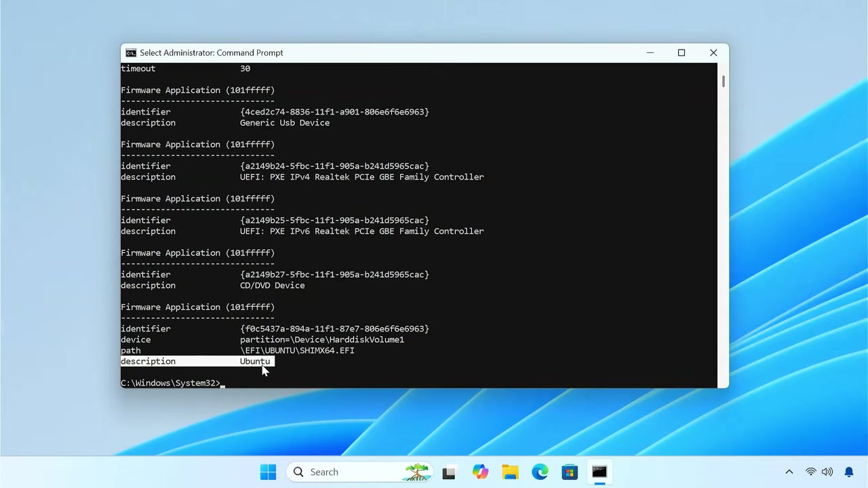The height and width of the screenshot is (488, 868).
Task: Launch Copilot from the taskbar
Action: (480, 472)
